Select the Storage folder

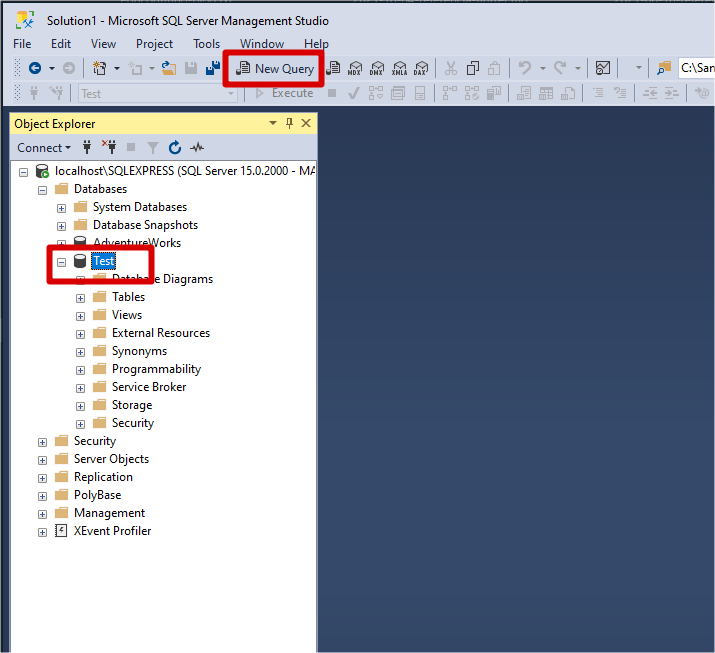[x=132, y=405]
